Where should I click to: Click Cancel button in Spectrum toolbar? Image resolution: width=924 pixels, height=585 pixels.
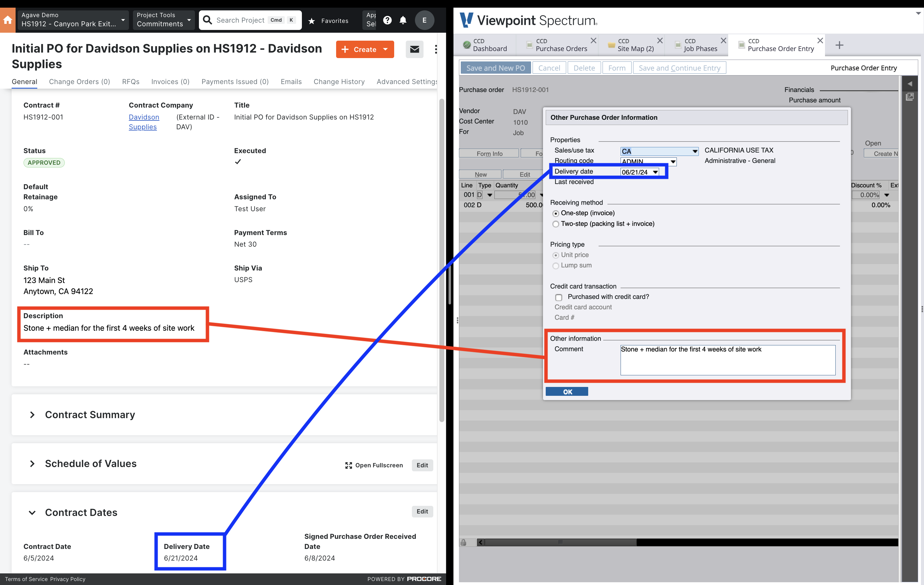[x=549, y=68]
